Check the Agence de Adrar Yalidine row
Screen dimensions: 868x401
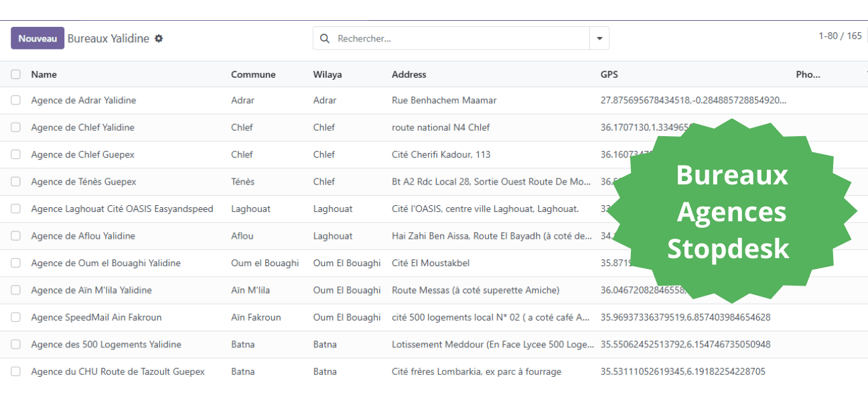(x=15, y=100)
